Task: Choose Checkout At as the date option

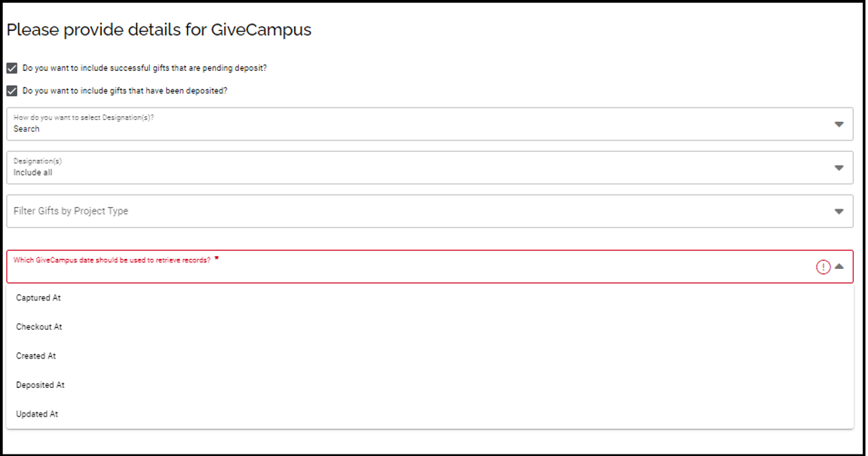Action: click(x=39, y=326)
